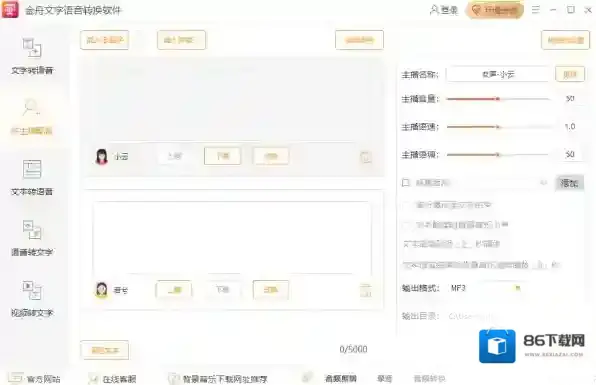
Task: Click 试听 in the 小云 row
Action: pyautogui.click(x=271, y=156)
